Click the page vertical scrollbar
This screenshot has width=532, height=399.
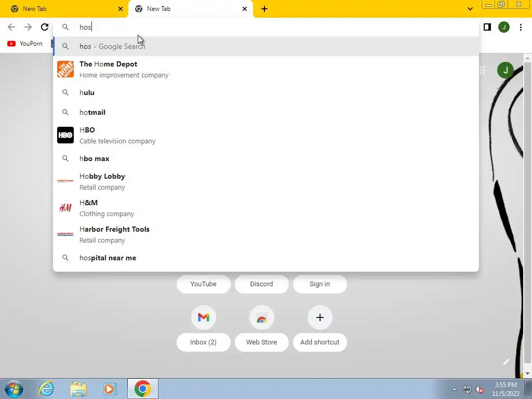(528, 214)
